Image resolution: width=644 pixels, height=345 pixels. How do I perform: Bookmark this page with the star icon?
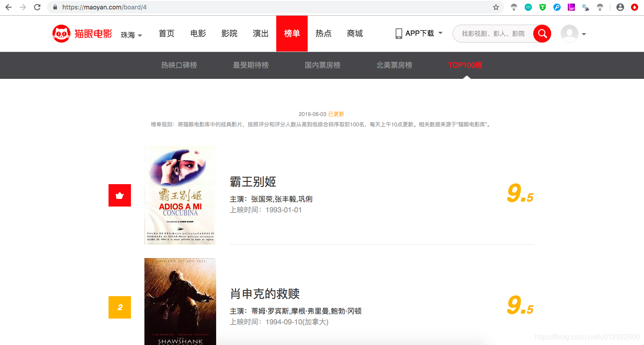pyautogui.click(x=496, y=7)
